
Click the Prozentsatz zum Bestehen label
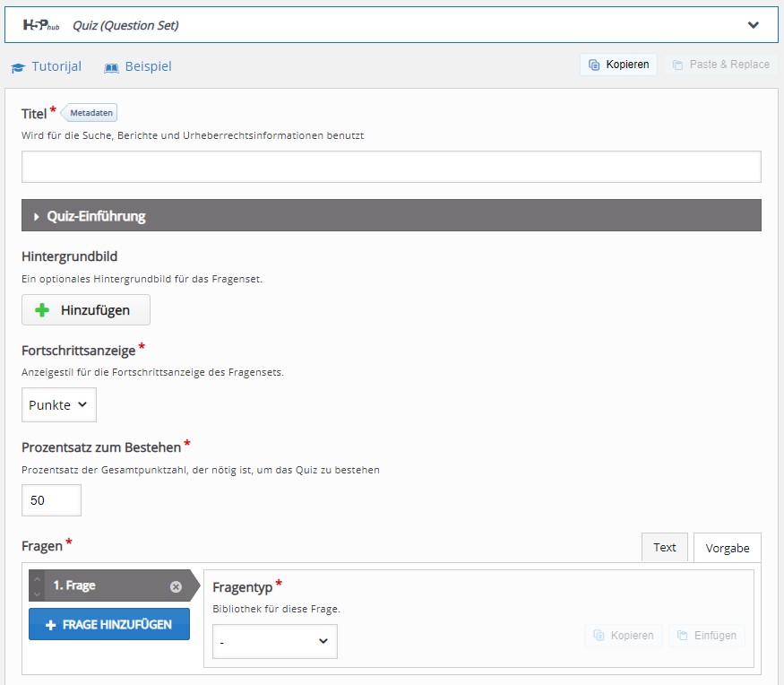101,447
